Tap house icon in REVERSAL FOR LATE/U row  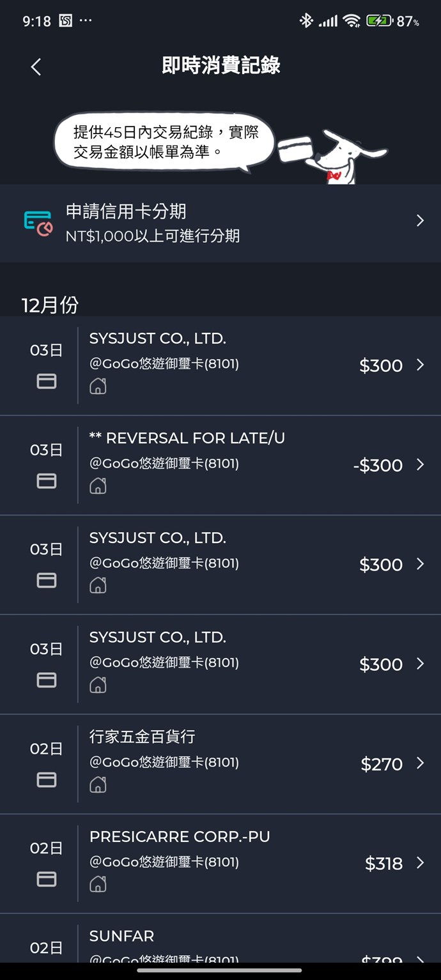[98, 486]
